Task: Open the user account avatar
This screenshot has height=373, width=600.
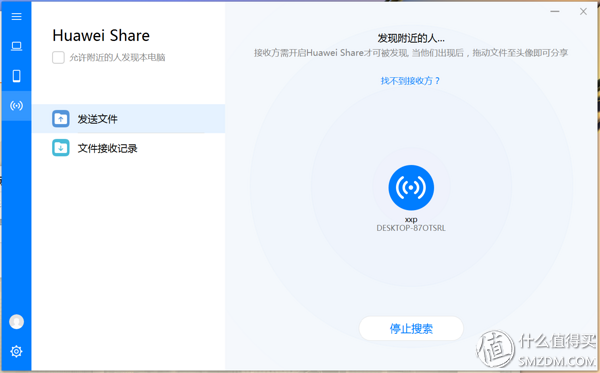Action: [16, 322]
